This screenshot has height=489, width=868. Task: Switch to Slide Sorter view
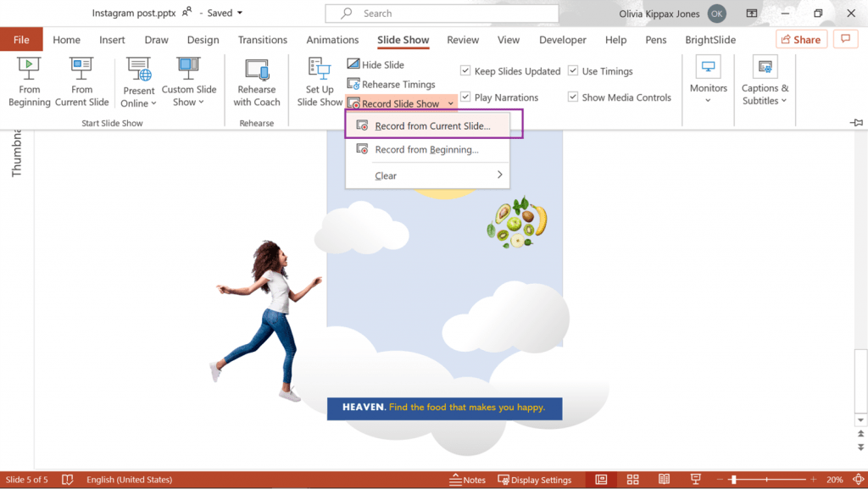(x=632, y=480)
